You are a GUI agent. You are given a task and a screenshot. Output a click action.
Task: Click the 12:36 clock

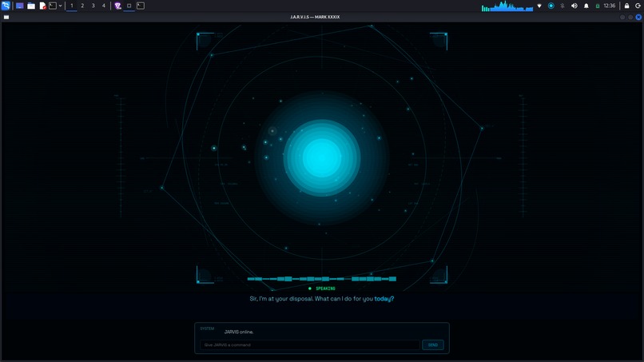[610, 6]
